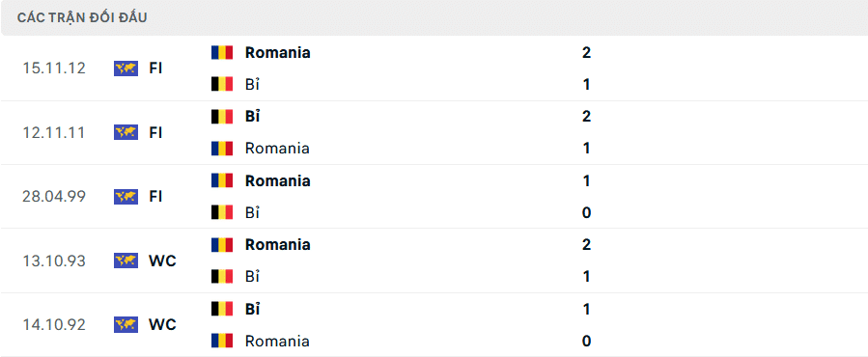
Task: Open Romania team link in 15.11.12 match
Action: 278,52
